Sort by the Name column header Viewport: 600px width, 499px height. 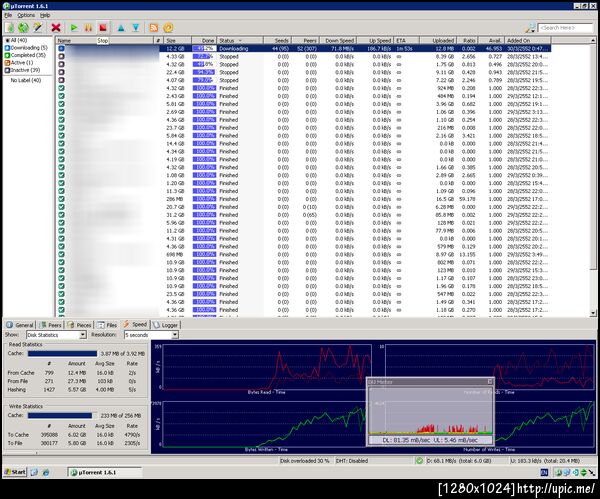pyautogui.click(x=105, y=40)
